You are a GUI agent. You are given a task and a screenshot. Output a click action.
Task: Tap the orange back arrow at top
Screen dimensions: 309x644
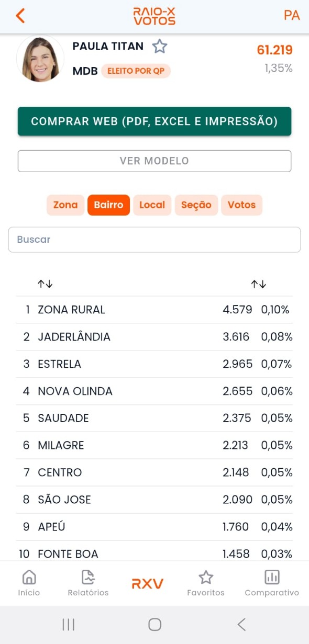[20, 16]
